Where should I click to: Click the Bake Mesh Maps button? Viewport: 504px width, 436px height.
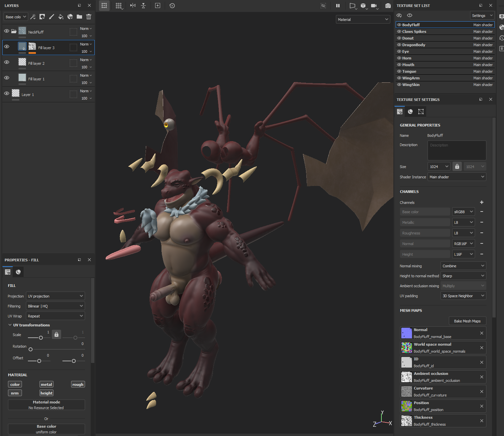click(467, 321)
